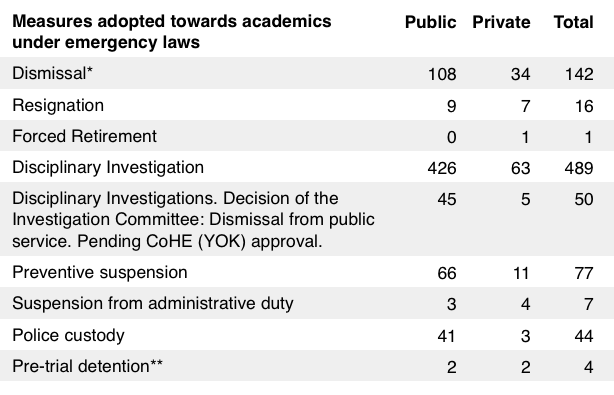Select the table title Measures adopted towards academics
Viewport: 614px width, 395px height.
[x=172, y=21]
